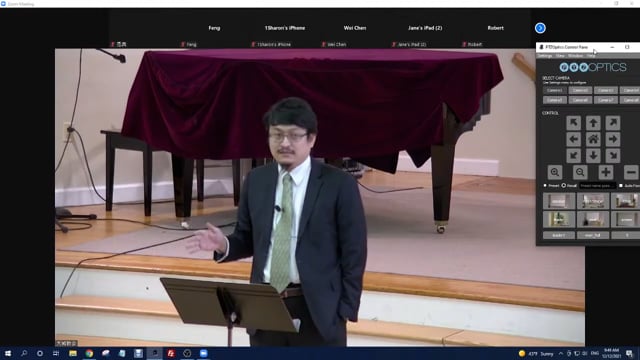Show next participants with blue arrow
Screen dimensions: 640x360
[x=540, y=28]
